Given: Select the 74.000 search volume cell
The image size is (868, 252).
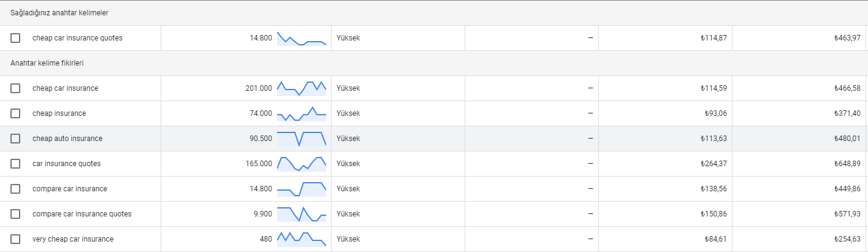Looking at the screenshot, I should [261, 113].
